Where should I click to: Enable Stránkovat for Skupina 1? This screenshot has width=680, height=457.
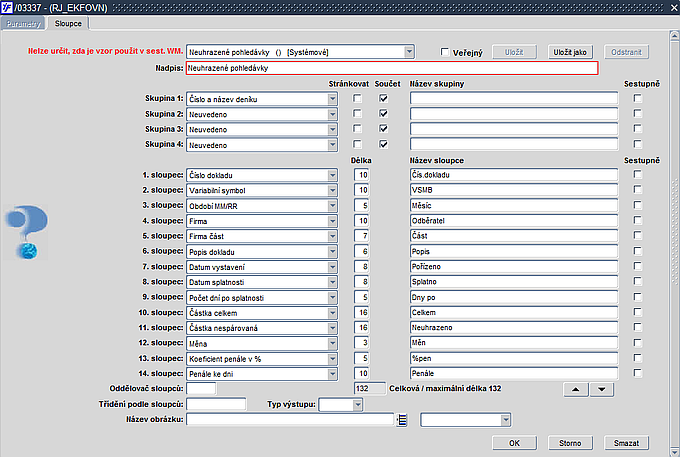click(357, 98)
